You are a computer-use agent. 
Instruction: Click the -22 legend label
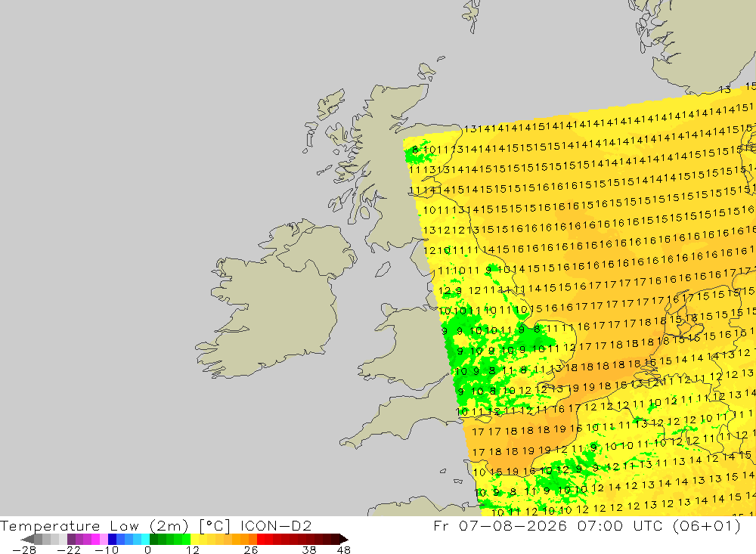coord(69,550)
